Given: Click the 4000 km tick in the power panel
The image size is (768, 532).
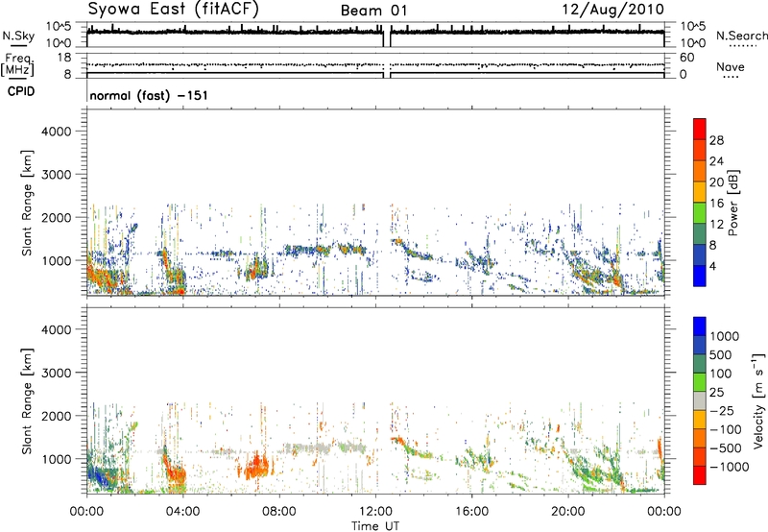Looking at the screenshot, I should coord(57,132).
